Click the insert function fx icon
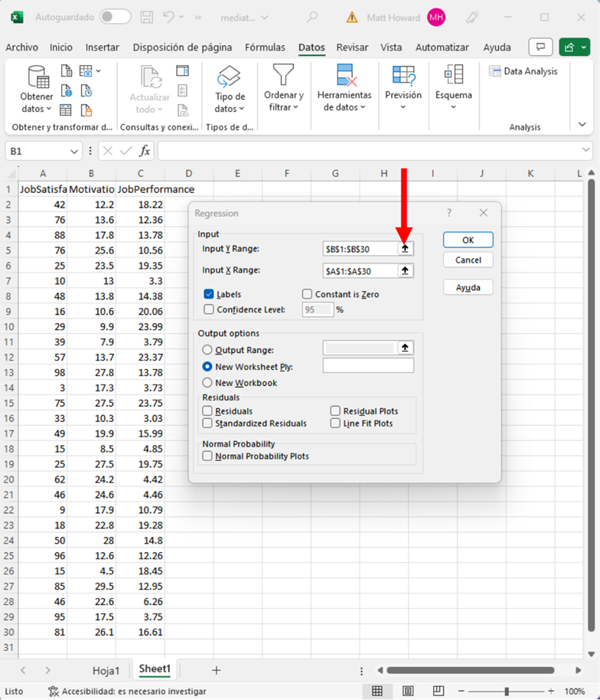The width and height of the screenshot is (600, 700). coord(145,151)
